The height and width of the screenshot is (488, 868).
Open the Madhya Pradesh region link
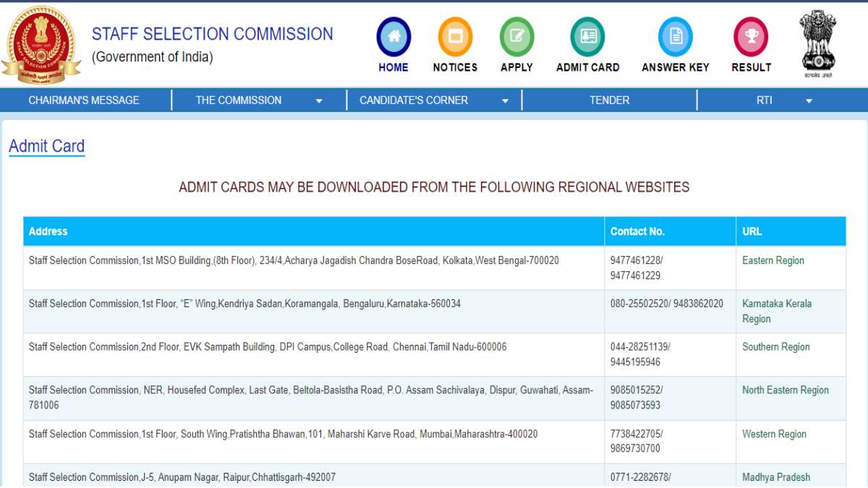click(776, 477)
